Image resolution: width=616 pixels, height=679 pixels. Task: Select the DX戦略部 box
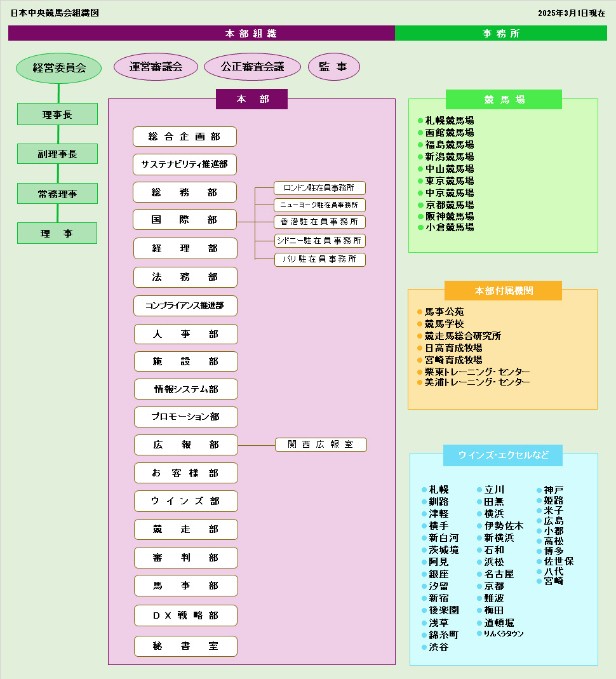pyautogui.click(x=185, y=615)
